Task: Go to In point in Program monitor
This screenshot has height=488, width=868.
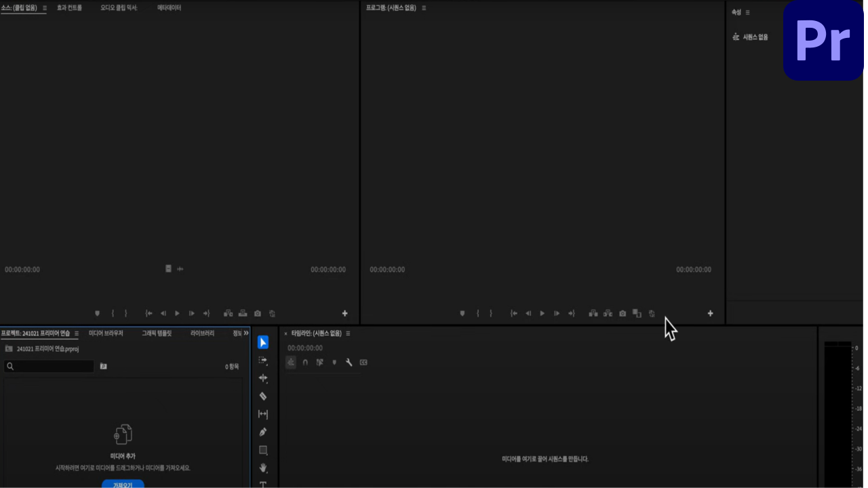Action: (514, 313)
